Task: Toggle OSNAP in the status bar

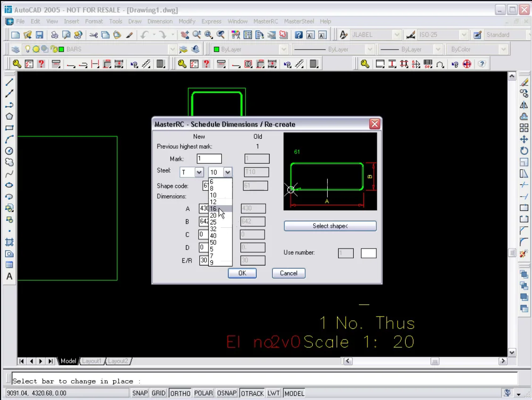Action: point(227,393)
